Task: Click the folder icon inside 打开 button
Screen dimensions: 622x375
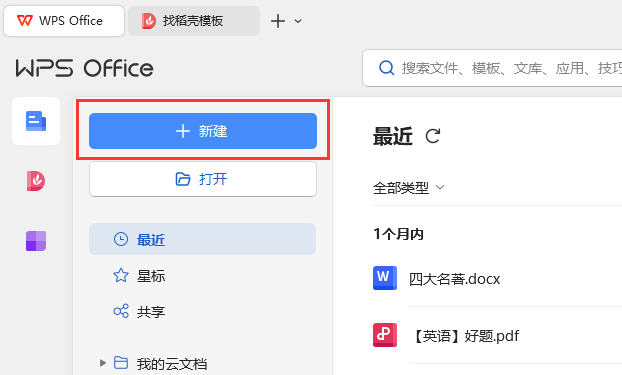Action: [x=182, y=179]
